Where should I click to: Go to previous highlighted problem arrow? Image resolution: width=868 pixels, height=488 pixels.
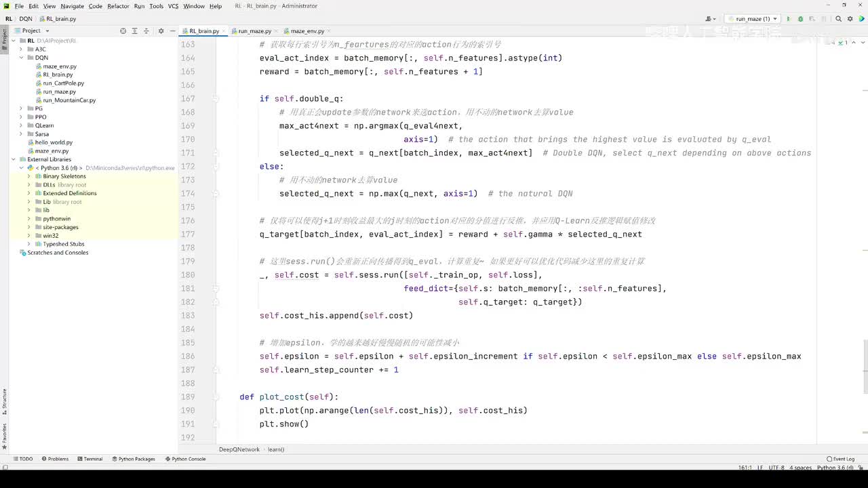(852, 43)
